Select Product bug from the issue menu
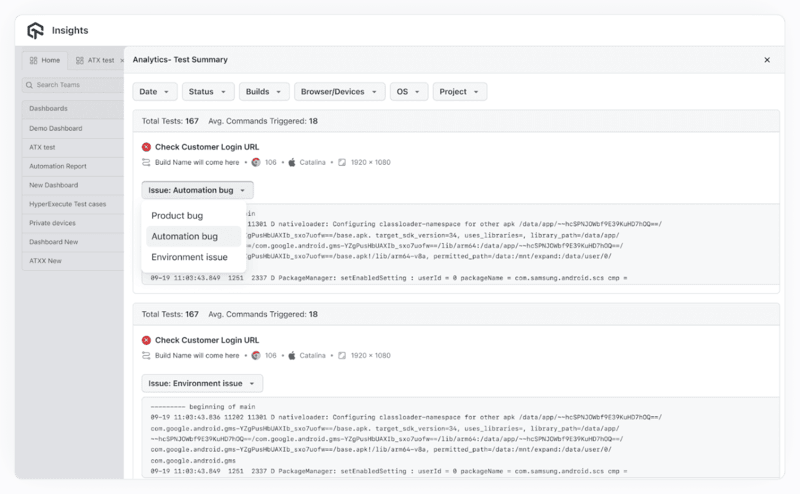This screenshot has width=800, height=494. [193, 216]
